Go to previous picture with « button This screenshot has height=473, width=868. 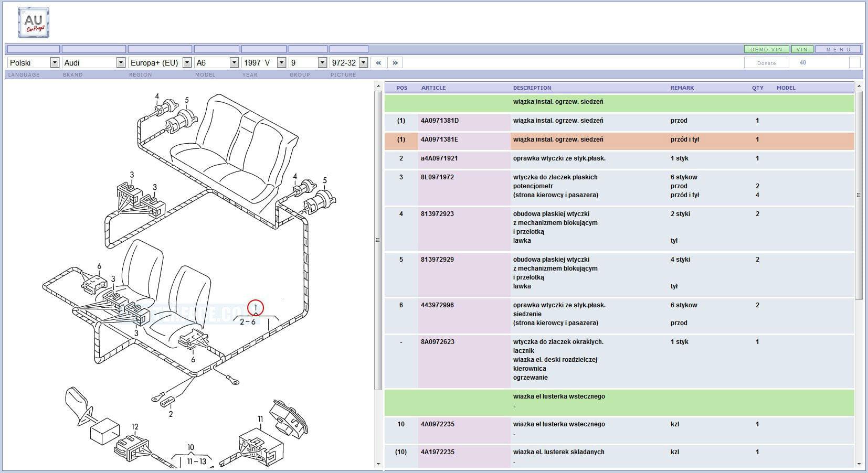tap(378, 62)
